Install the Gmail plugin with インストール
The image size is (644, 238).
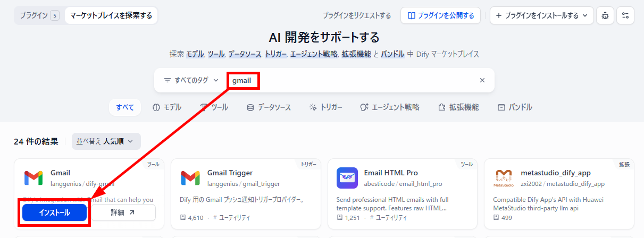click(x=54, y=212)
